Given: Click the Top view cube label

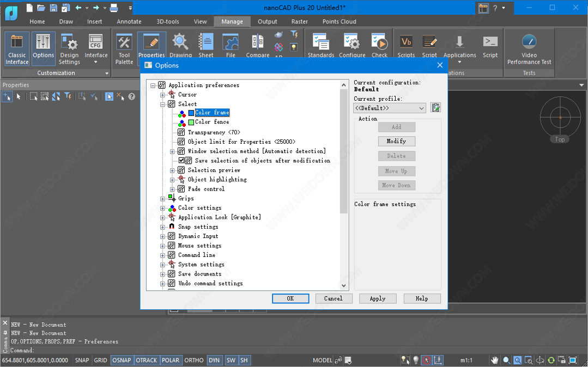Looking at the screenshot, I should (x=560, y=139).
